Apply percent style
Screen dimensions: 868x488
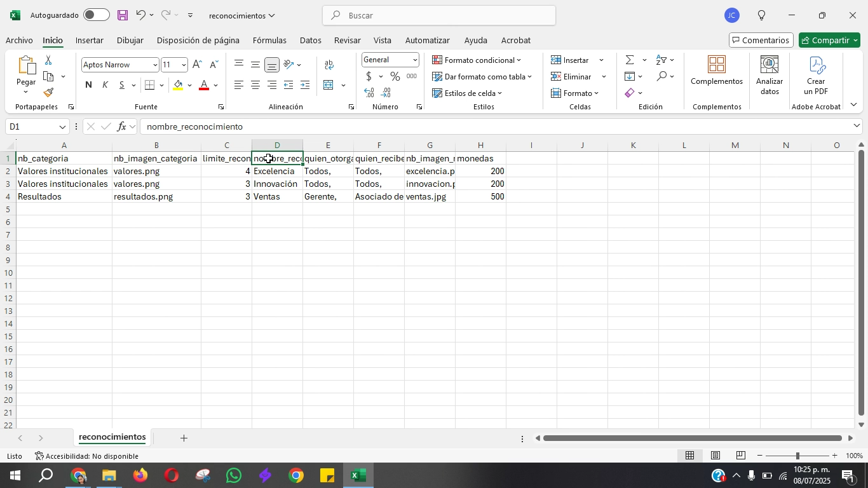tap(395, 77)
